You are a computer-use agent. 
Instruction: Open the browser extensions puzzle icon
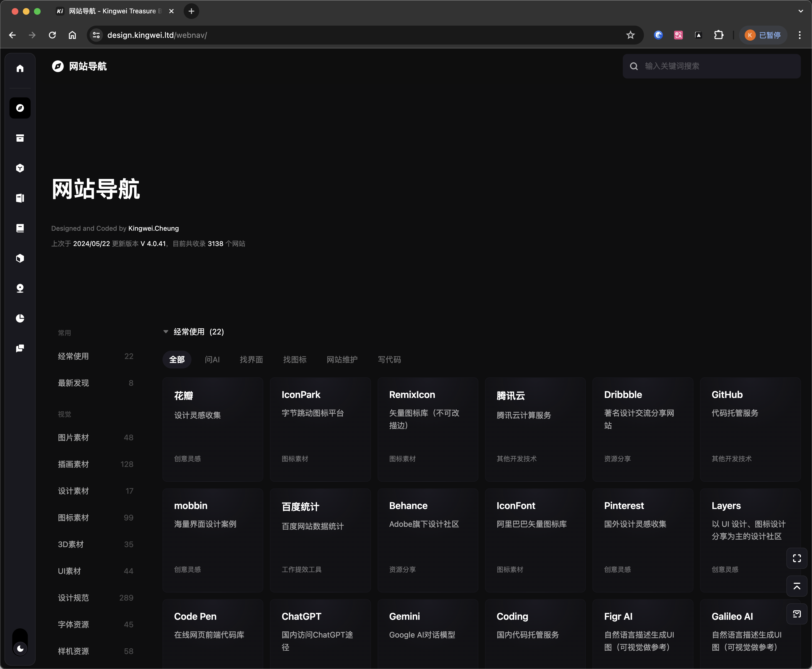coord(719,35)
